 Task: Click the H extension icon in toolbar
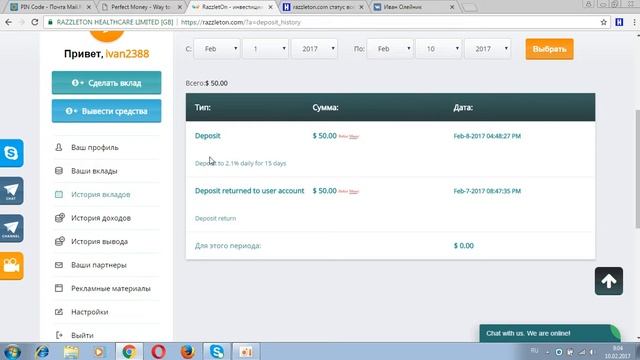click(619, 22)
